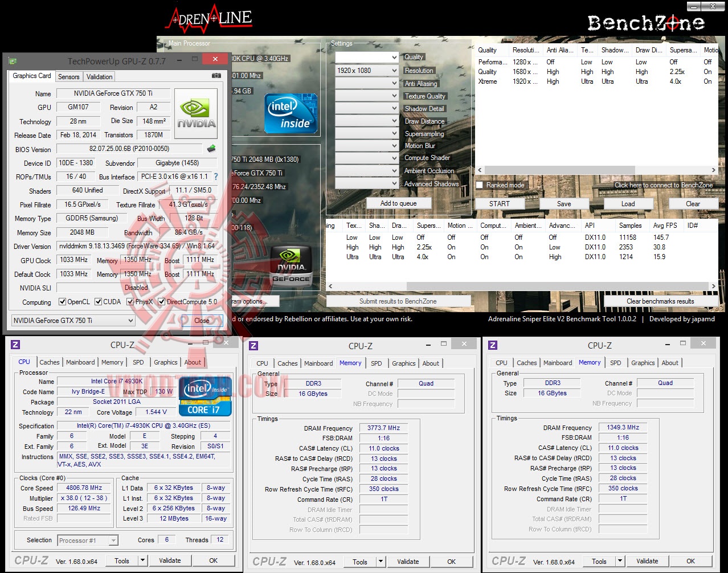Viewport: 728px width, 573px height.
Task: Open the GPU selector dropdown in GPU-Z
Action: [x=73, y=320]
